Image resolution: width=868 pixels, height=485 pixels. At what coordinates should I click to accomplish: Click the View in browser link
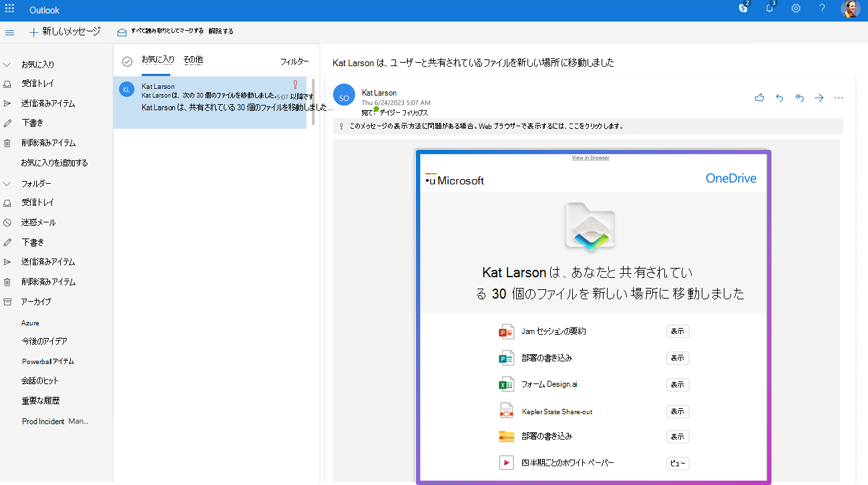pyautogui.click(x=590, y=158)
